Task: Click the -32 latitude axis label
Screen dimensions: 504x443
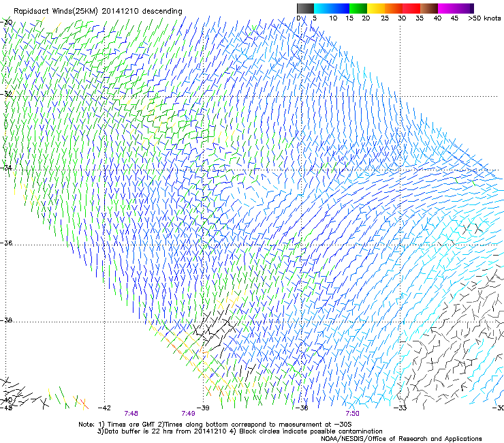Action: [6, 94]
